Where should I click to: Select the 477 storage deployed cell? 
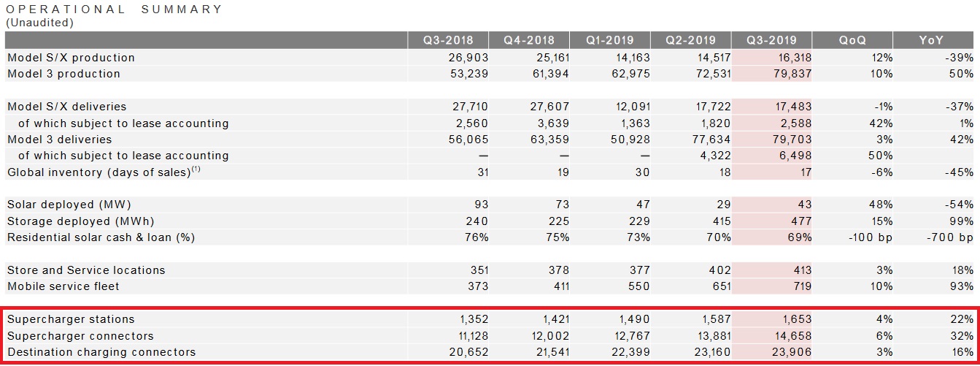point(800,221)
